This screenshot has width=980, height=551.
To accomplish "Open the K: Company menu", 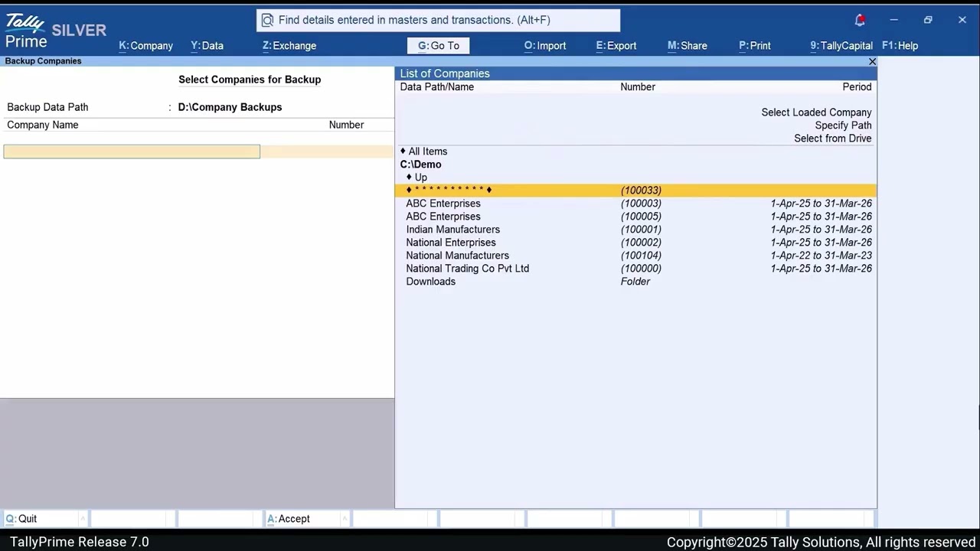I will point(145,46).
